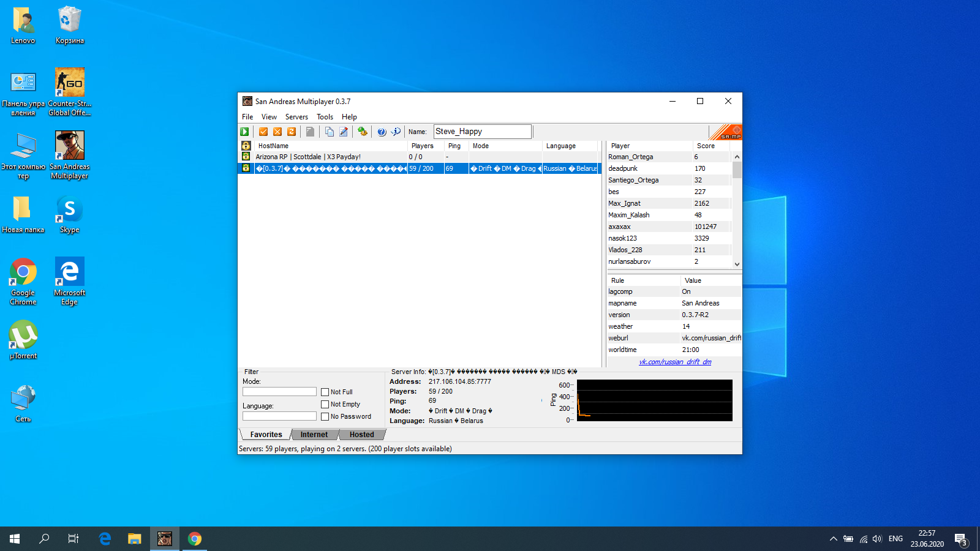
Task: Sort servers by Players column header
Action: click(426, 146)
